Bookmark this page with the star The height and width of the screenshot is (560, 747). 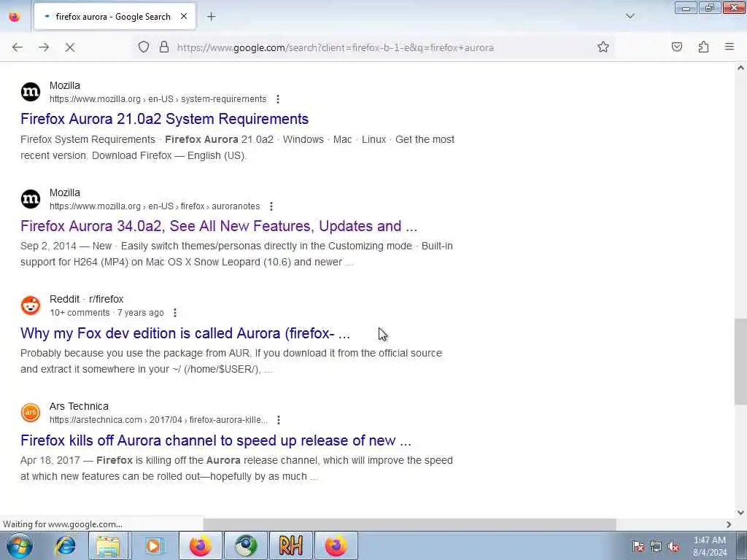click(603, 47)
